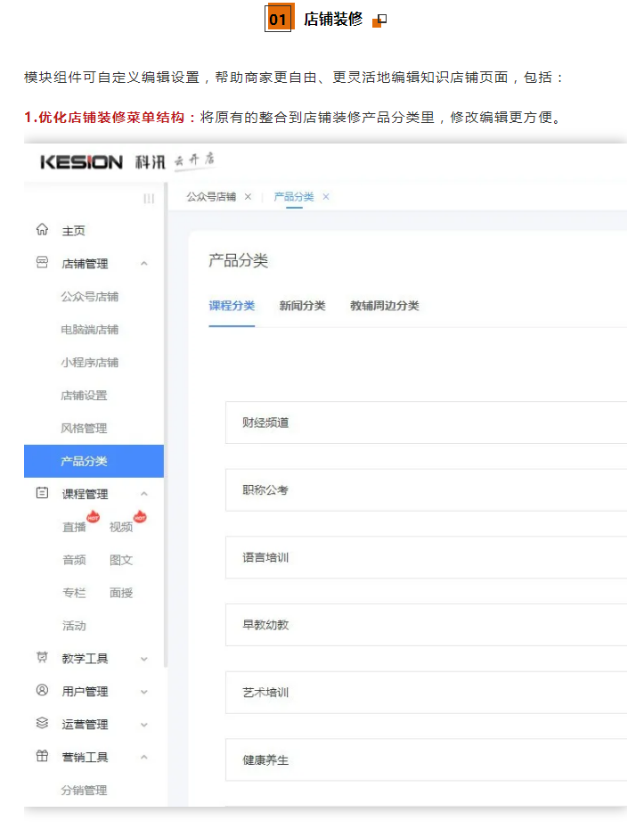Click the 营销工具 gift icon
This screenshot has width=644, height=829.
[x=42, y=757]
